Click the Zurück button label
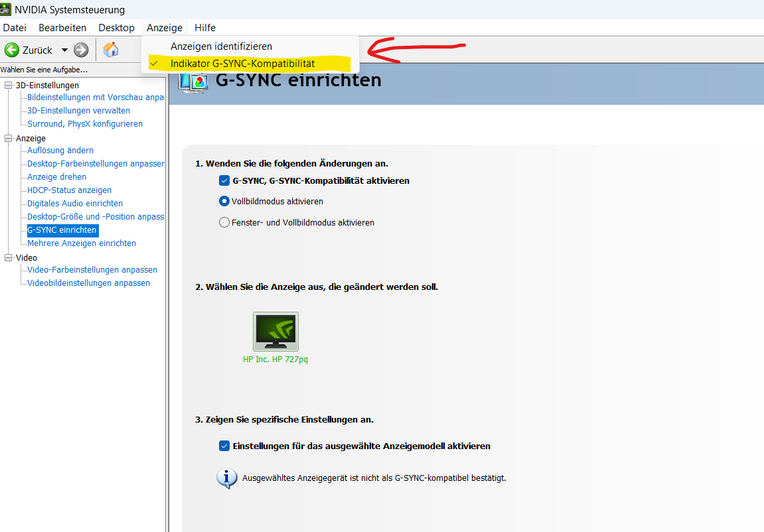764x532 pixels. [37, 50]
